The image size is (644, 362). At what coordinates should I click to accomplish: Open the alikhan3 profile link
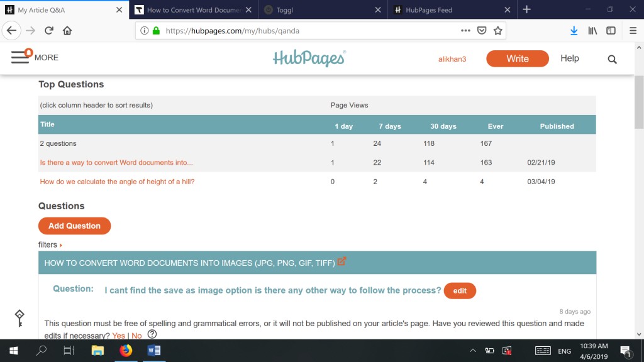click(452, 59)
